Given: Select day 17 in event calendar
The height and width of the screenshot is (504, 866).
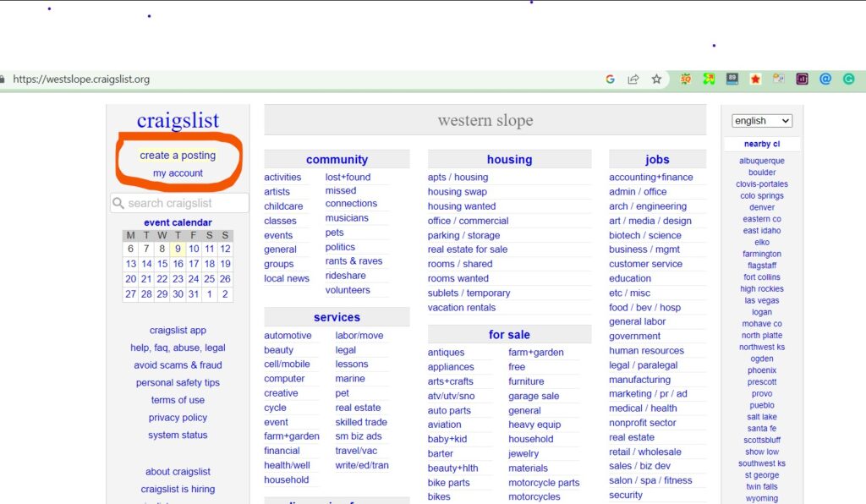Looking at the screenshot, I should (194, 264).
